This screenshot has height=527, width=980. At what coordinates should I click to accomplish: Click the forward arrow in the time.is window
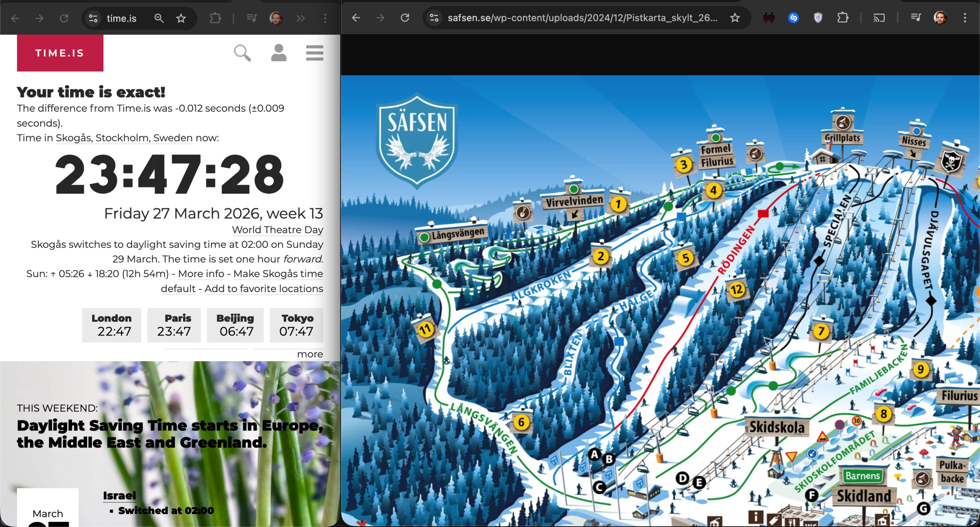[x=39, y=18]
